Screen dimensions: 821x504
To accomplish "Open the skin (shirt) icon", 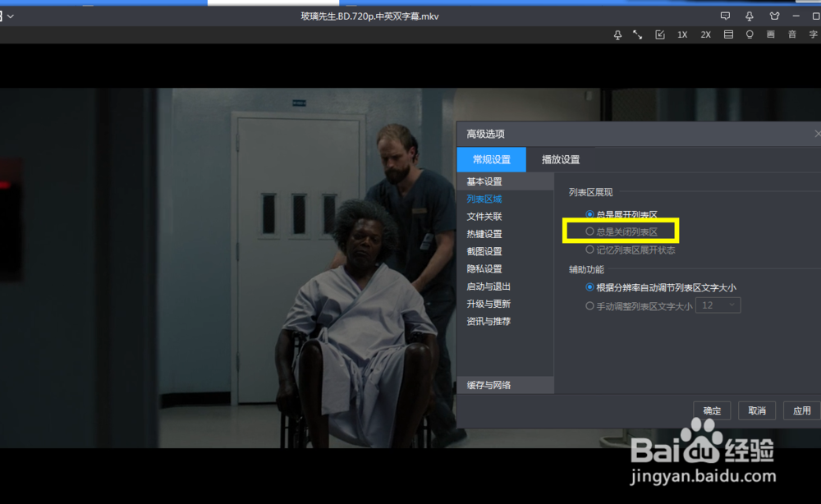I will click(774, 16).
